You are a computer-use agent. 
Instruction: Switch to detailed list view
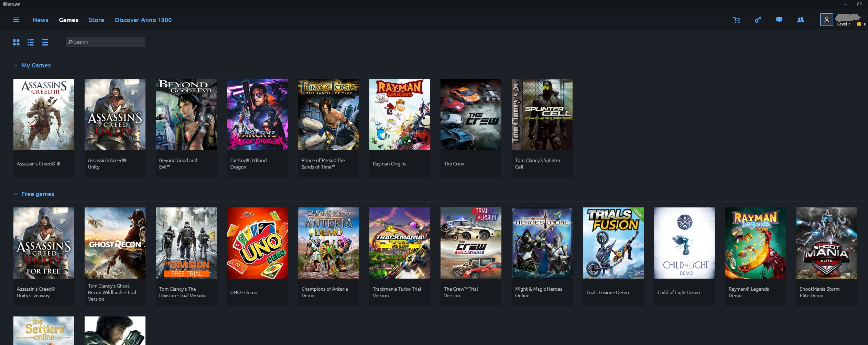click(x=31, y=42)
